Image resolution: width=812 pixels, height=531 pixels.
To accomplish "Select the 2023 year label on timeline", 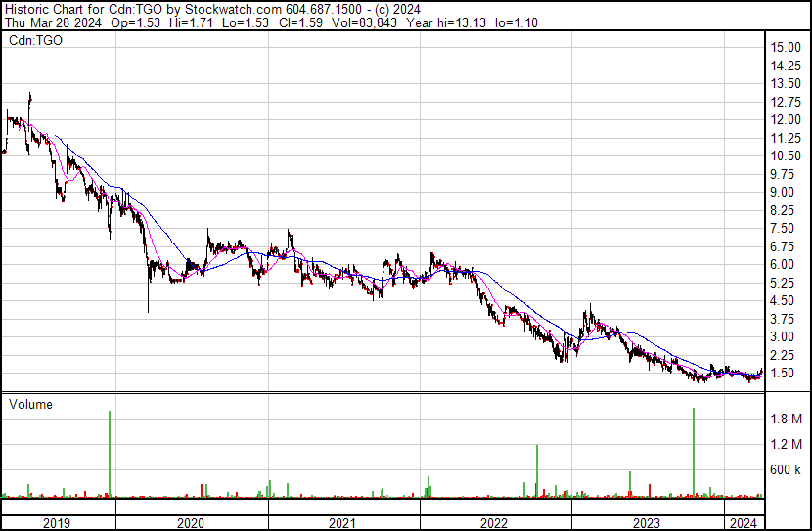I will [648, 522].
